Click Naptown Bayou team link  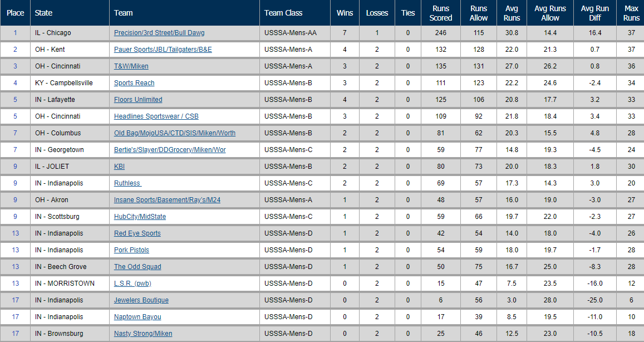tap(137, 317)
